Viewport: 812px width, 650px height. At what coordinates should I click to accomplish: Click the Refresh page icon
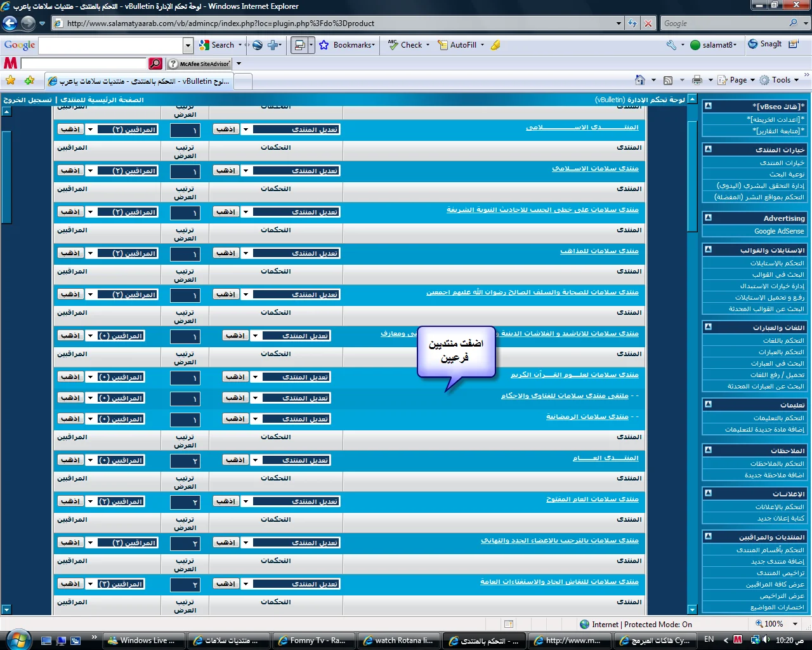tap(632, 23)
